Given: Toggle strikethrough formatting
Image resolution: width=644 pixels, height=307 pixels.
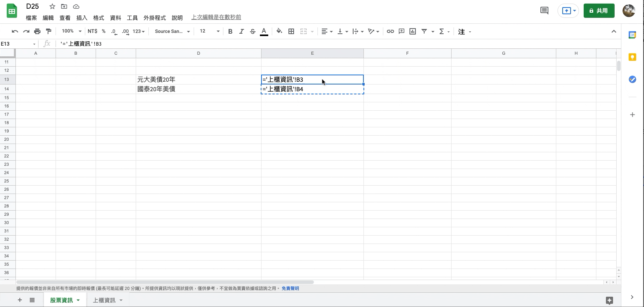Looking at the screenshot, I should (252, 31).
